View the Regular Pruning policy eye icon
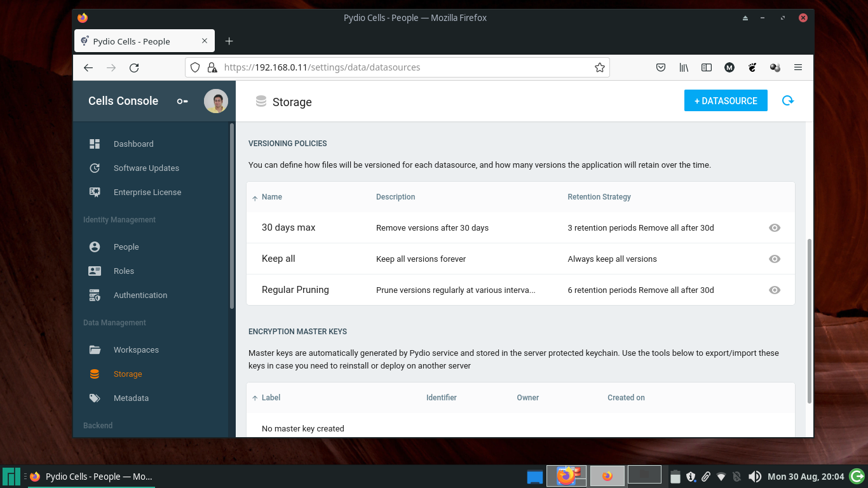This screenshot has height=488, width=868. (x=775, y=290)
